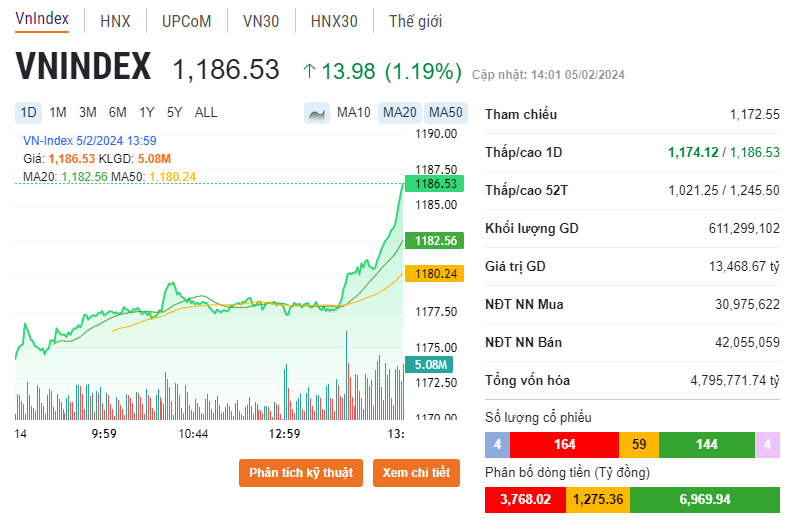
Task: Select ALL time range
Action: tap(205, 112)
